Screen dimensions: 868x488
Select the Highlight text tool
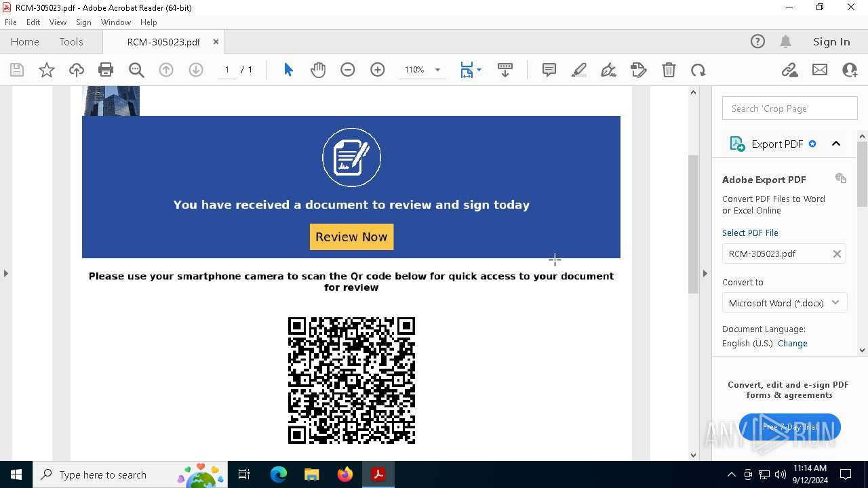point(579,70)
